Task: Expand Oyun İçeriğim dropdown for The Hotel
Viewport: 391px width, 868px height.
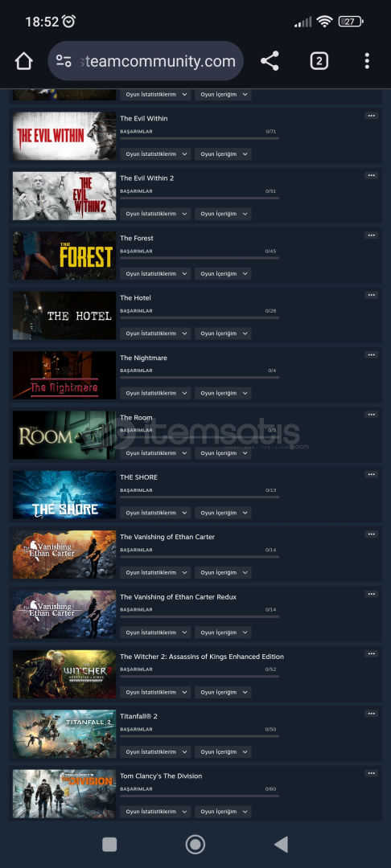Action: pyautogui.click(x=223, y=334)
